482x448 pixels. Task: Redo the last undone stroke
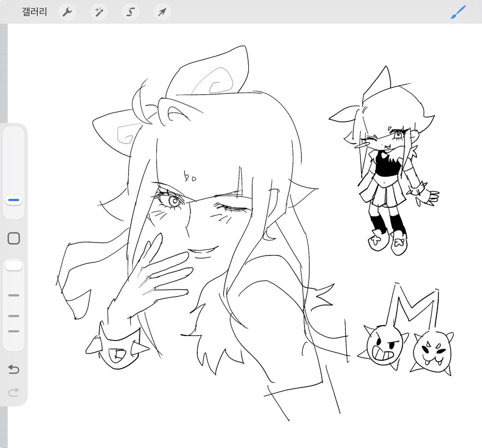point(14,392)
